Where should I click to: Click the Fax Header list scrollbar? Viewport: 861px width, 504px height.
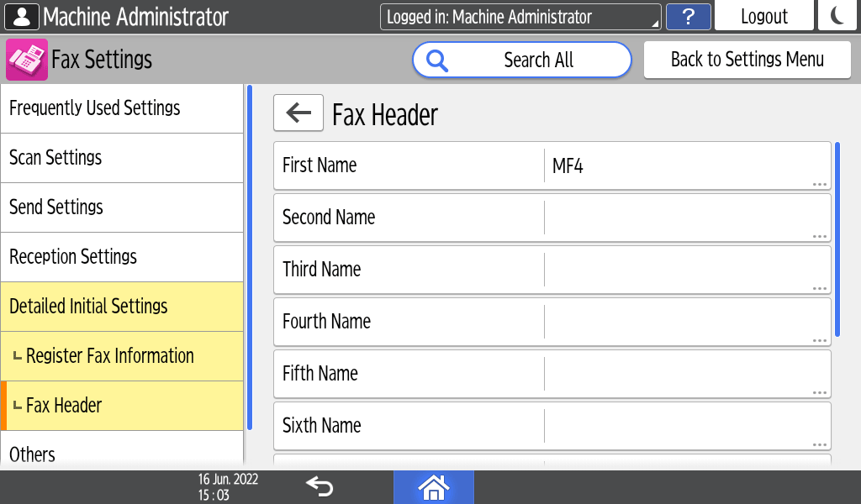click(837, 239)
